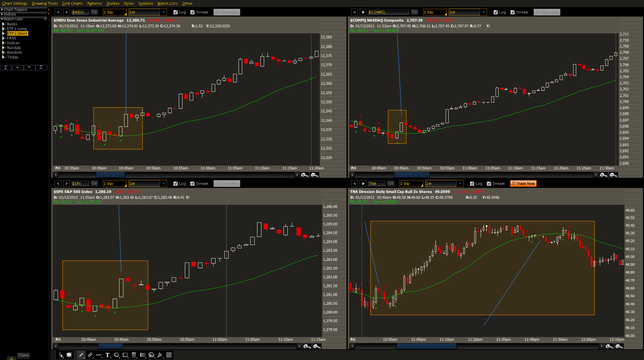
Task: Uncheck Log on the $INDU chart
Action: click(x=175, y=12)
